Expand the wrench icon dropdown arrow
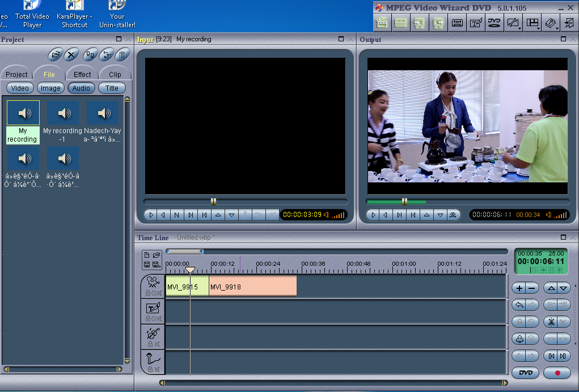 pyautogui.click(x=519, y=28)
